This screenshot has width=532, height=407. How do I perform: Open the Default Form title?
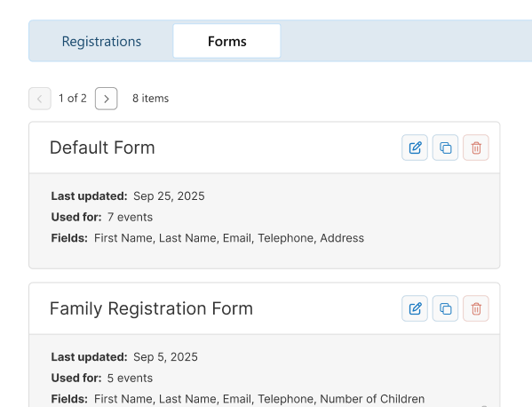pos(102,148)
